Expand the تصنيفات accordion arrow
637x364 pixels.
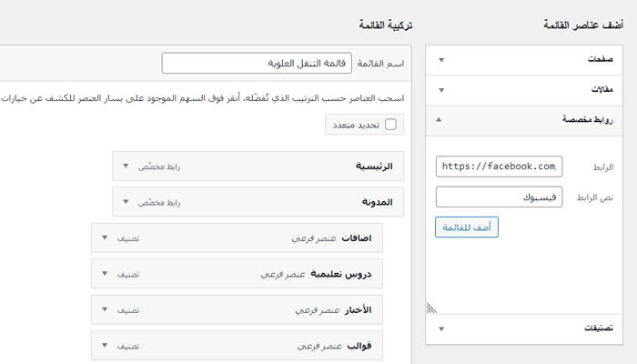[441, 329]
